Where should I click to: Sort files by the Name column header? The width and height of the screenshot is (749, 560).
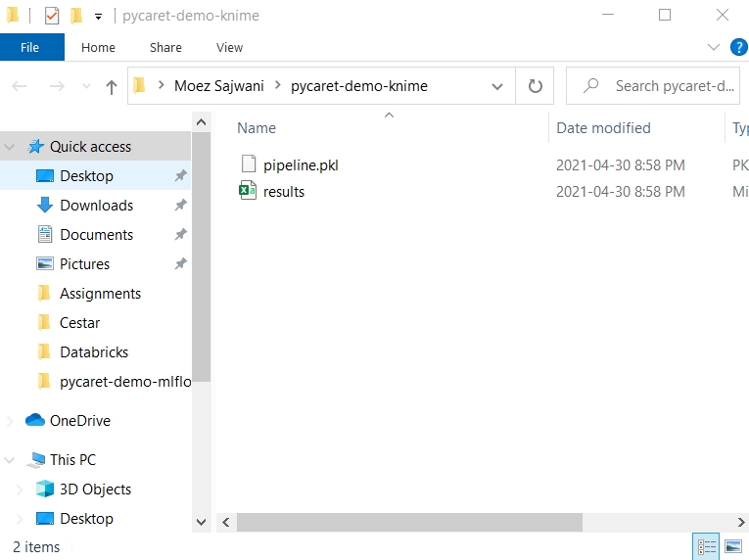click(x=257, y=128)
